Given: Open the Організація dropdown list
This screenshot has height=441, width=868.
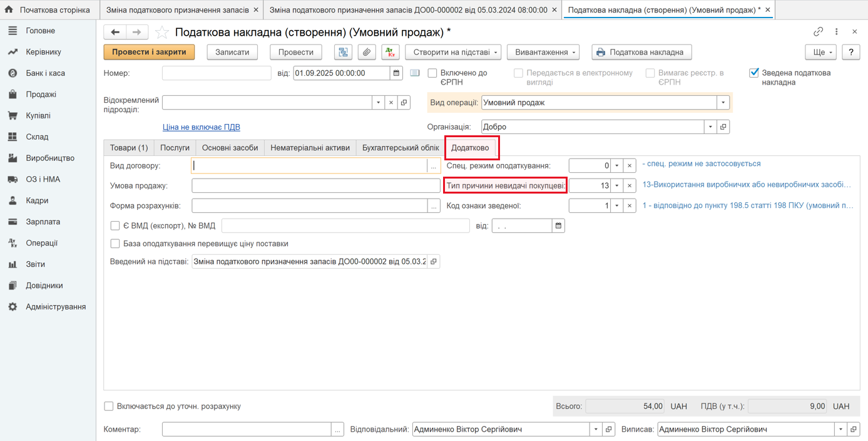Looking at the screenshot, I should point(711,127).
